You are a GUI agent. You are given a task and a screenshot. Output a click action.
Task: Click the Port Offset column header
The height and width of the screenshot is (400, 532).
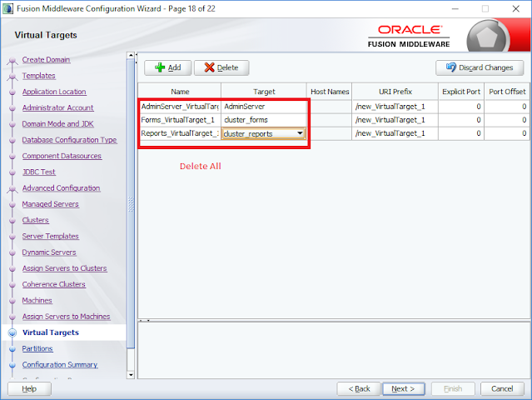[x=507, y=92]
